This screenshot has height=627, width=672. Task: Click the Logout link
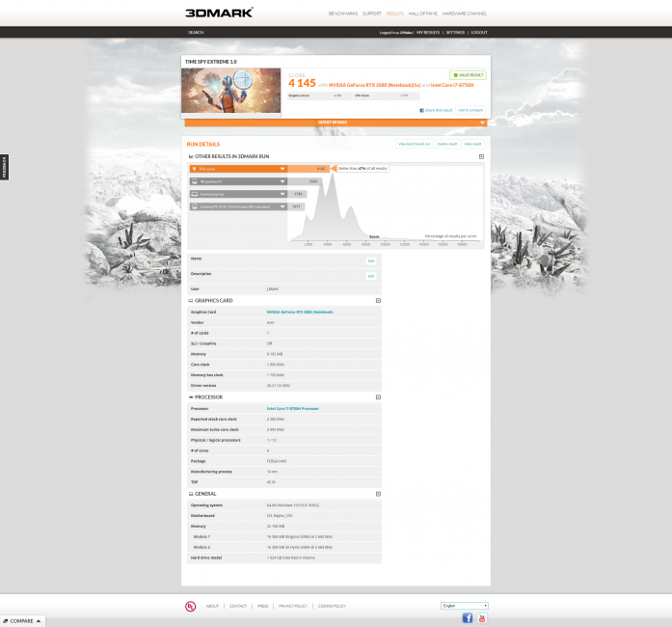[479, 33]
